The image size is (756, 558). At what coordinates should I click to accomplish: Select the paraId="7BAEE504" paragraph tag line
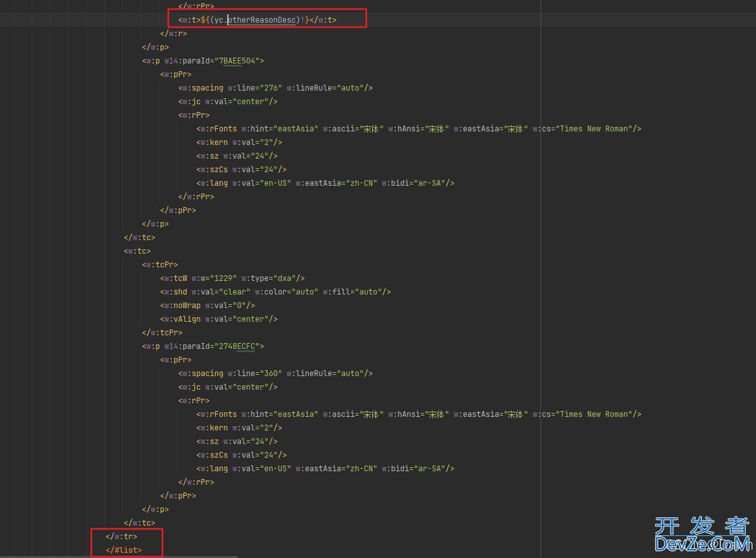coord(203,61)
